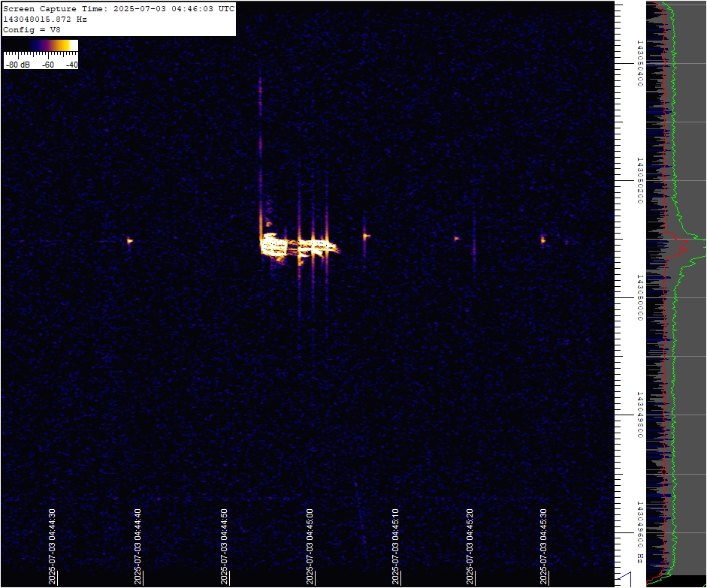Click the 143049800 frequency axis label
Viewport: 707px width, 588px height.
coord(639,415)
